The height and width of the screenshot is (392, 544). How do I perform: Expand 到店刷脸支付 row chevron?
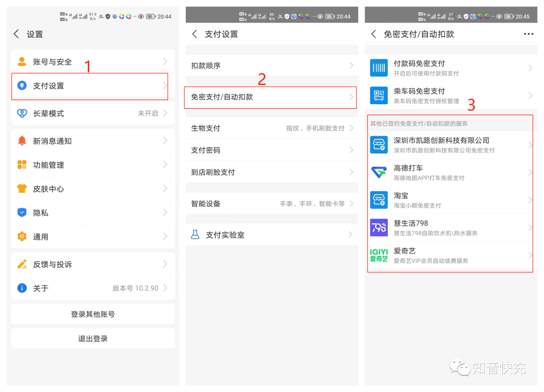point(351,172)
